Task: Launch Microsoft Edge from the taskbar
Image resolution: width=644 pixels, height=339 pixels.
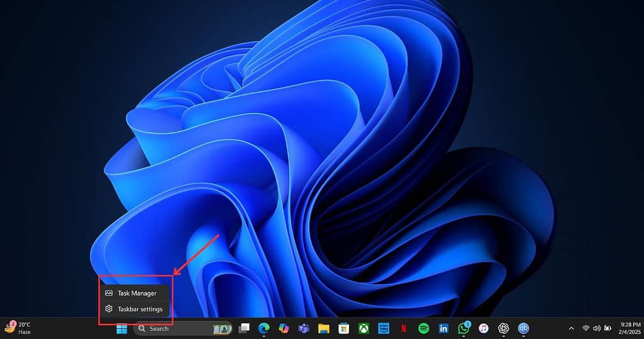Action: pos(263,328)
